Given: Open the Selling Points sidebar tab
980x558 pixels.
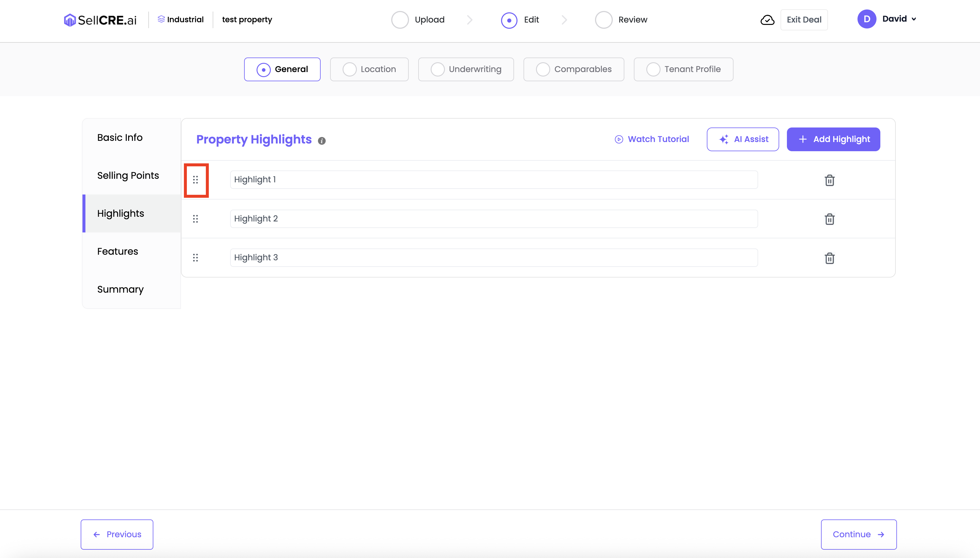Looking at the screenshot, I should tap(128, 176).
